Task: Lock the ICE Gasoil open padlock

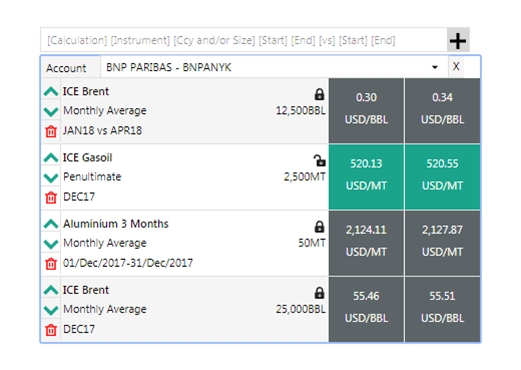Action: point(319,160)
